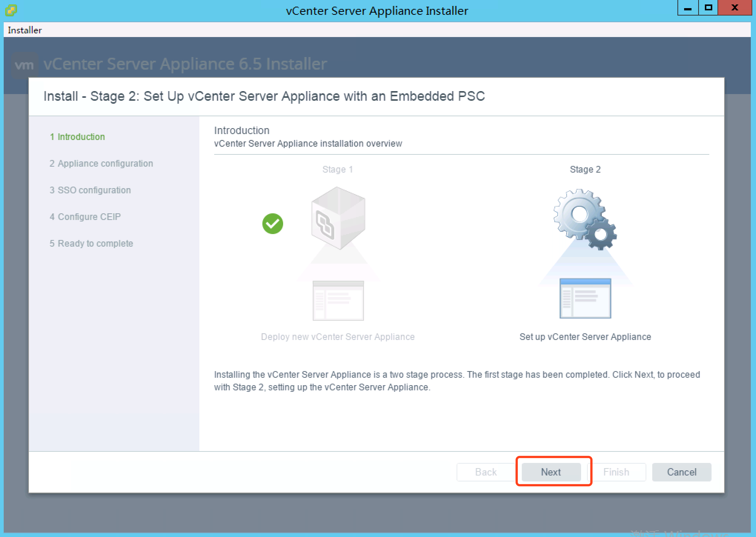Click the 'Install - Stage 2' dialog title
Image resolution: width=756 pixels, height=537 pixels.
click(x=264, y=96)
